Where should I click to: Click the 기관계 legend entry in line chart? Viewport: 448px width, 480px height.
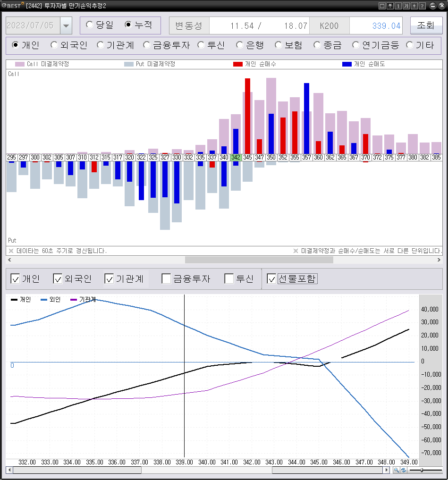(83, 299)
